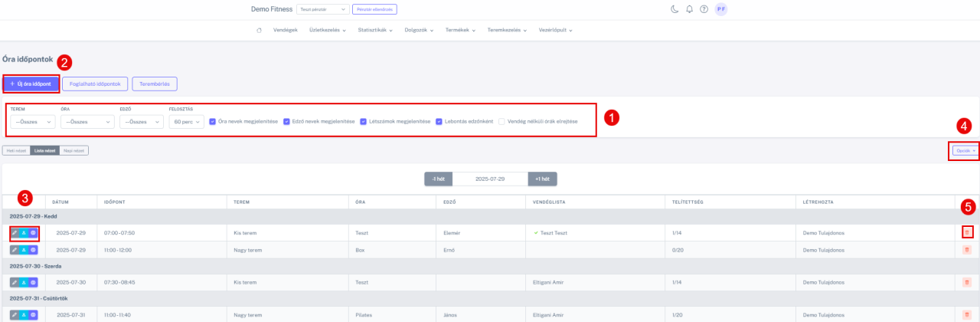980x322 pixels.
Task: Open the Felosztás 60 perc dropdown
Action: point(187,122)
